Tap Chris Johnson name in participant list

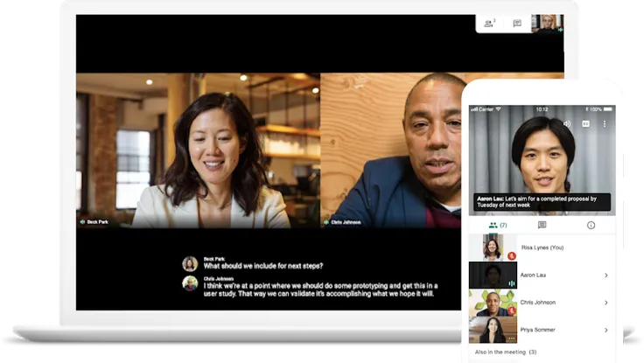point(538,303)
